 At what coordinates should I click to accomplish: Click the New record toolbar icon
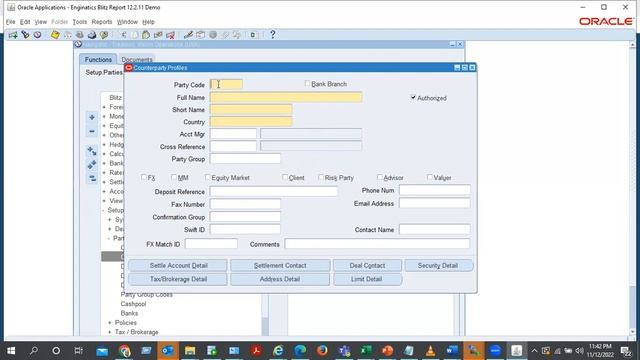coord(13,35)
